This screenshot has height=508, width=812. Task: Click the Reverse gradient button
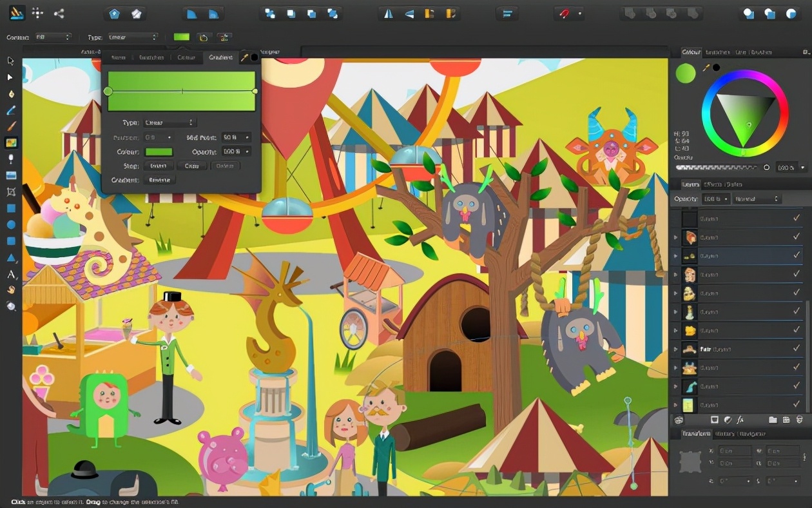pyautogui.click(x=159, y=180)
